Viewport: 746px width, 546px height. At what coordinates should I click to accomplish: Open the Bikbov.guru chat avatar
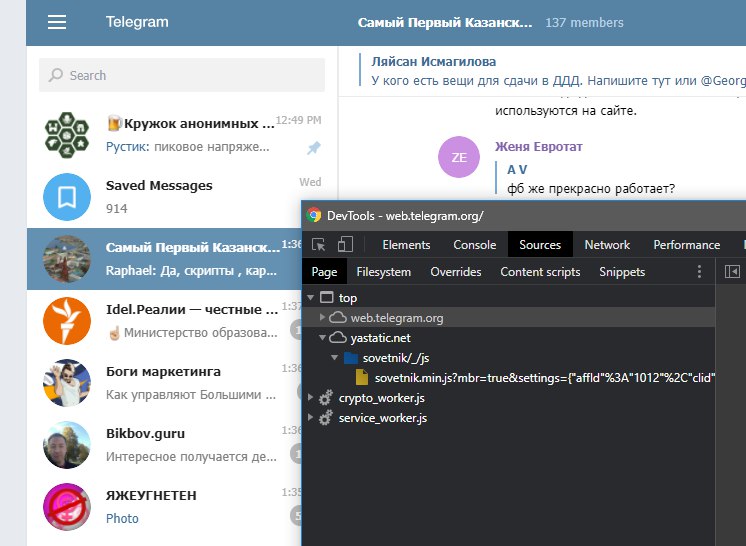pyautogui.click(x=67, y=445)
